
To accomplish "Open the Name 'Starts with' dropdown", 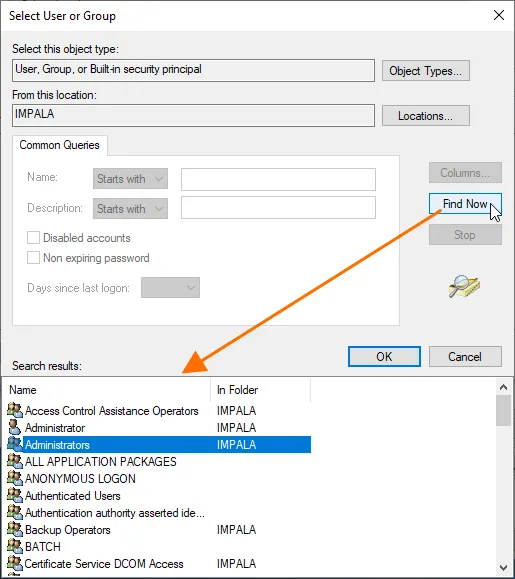I will (x=130, y=179).
